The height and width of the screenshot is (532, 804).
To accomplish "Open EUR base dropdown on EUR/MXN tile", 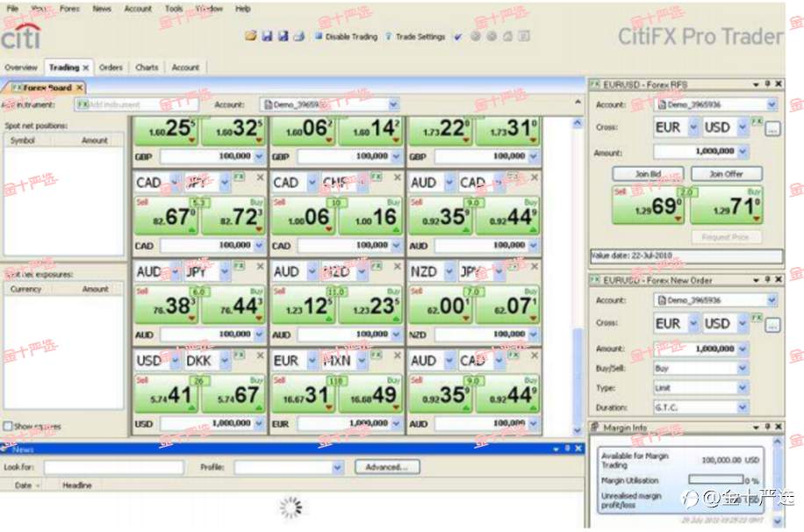I will pos(312,361).
